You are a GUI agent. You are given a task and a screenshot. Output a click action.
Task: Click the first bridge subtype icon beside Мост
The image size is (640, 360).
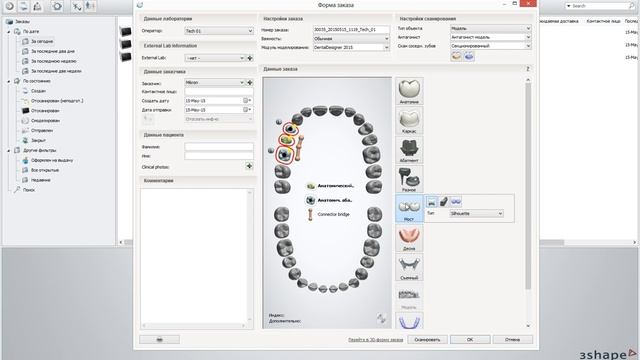(432, 201)
